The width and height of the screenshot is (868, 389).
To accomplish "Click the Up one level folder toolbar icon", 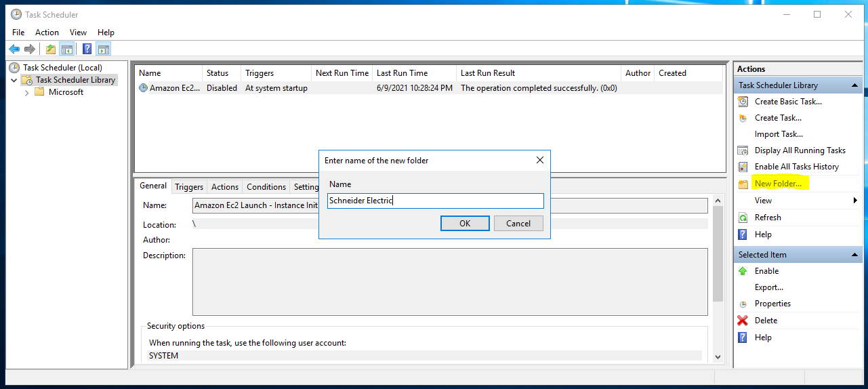I will click(51, 49).
